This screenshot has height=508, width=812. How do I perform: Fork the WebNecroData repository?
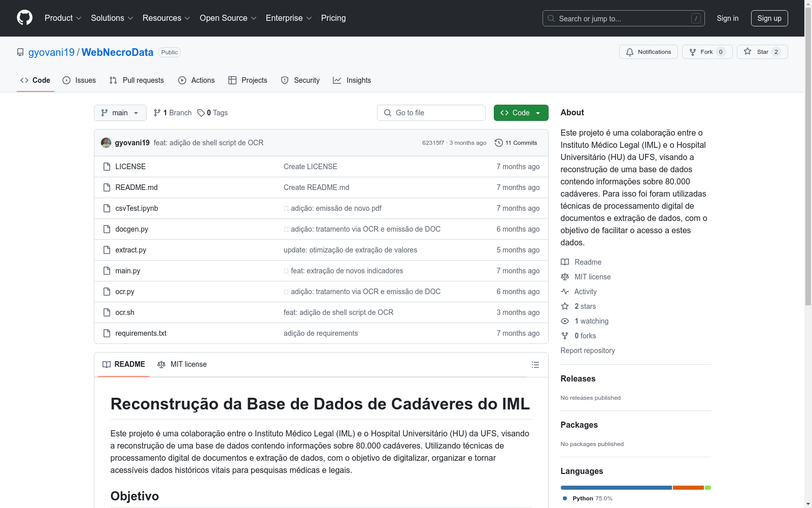(707, 52)
